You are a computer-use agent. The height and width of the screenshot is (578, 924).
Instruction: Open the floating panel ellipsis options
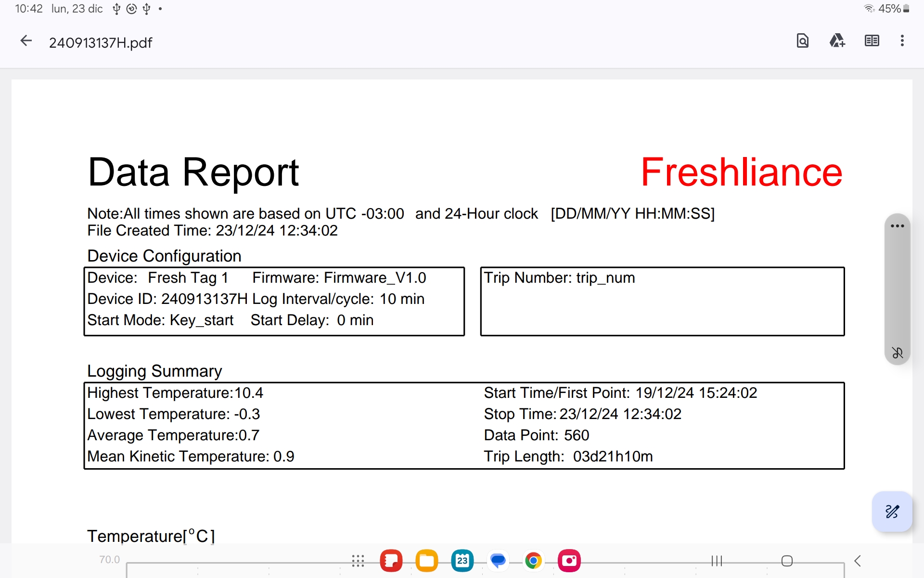coord(898,226)
